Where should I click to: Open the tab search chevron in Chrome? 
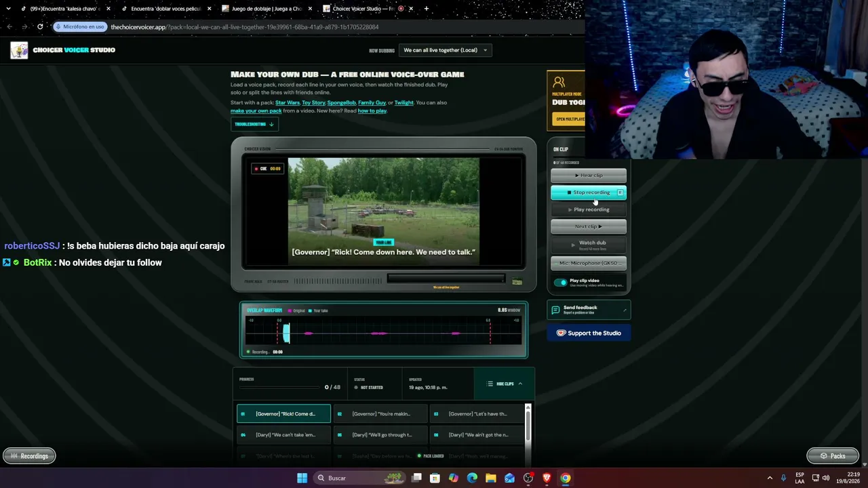click(x=8, y=9)
